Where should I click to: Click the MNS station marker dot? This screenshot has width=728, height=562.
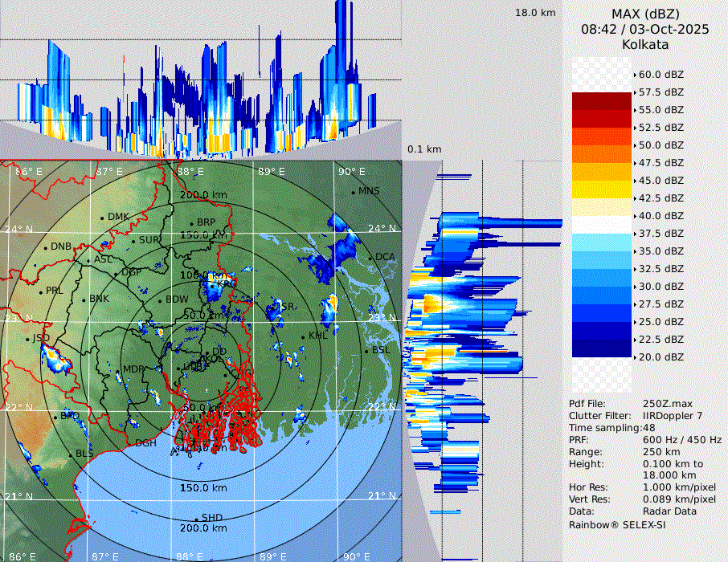[353, 191]
